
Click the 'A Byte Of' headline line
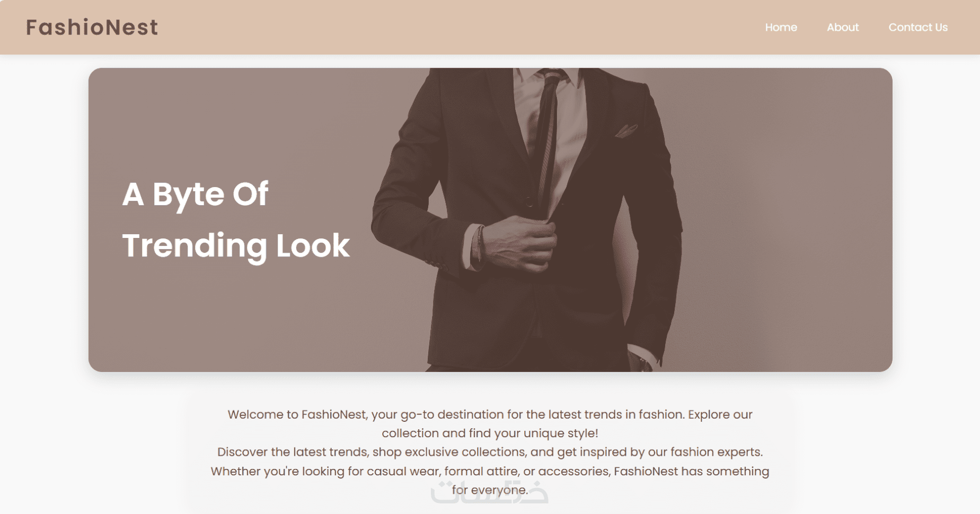195,194
